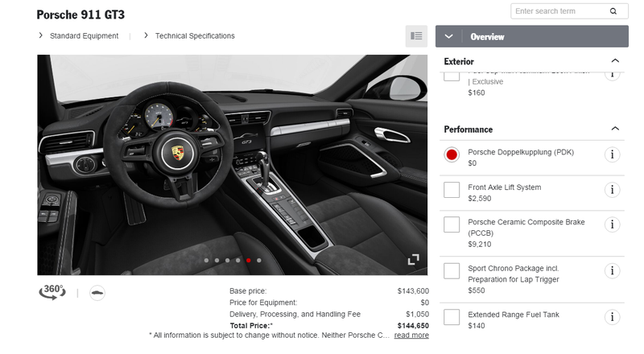Switch to exterior car view icon
The image size is (644, 354).
click(x=97, y=293)
